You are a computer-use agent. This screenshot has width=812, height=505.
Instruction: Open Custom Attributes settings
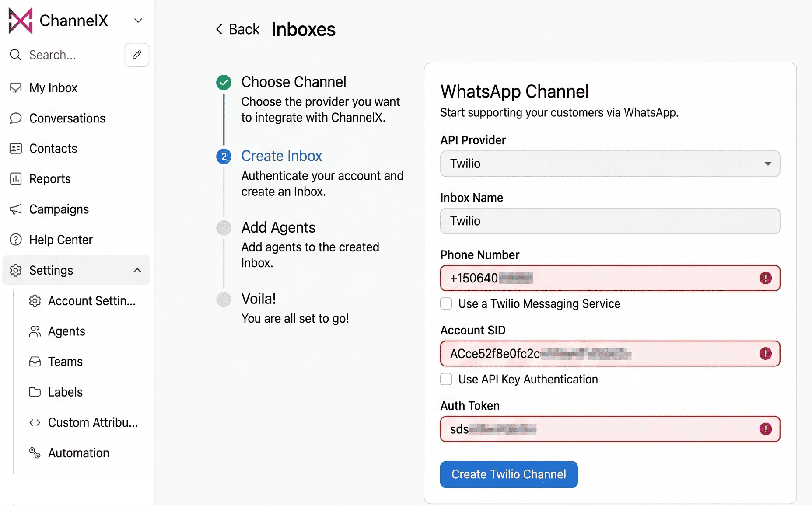[x=93, y=422]
